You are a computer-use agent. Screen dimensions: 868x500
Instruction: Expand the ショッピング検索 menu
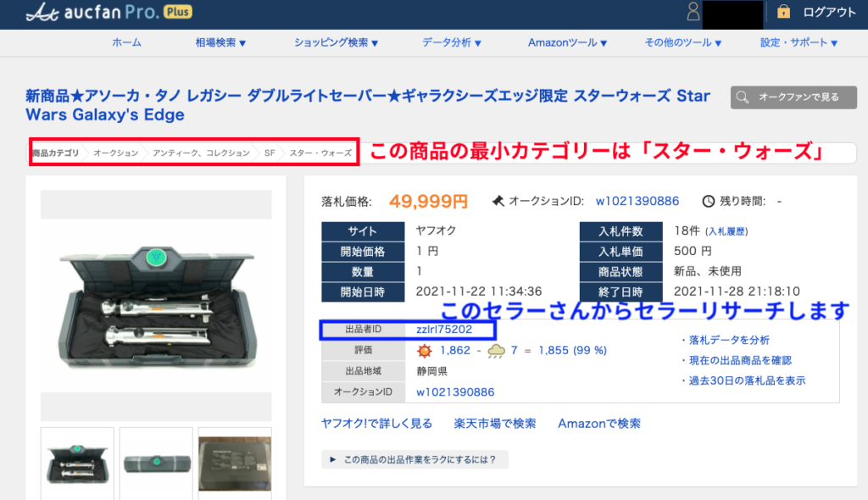(337, 42)
